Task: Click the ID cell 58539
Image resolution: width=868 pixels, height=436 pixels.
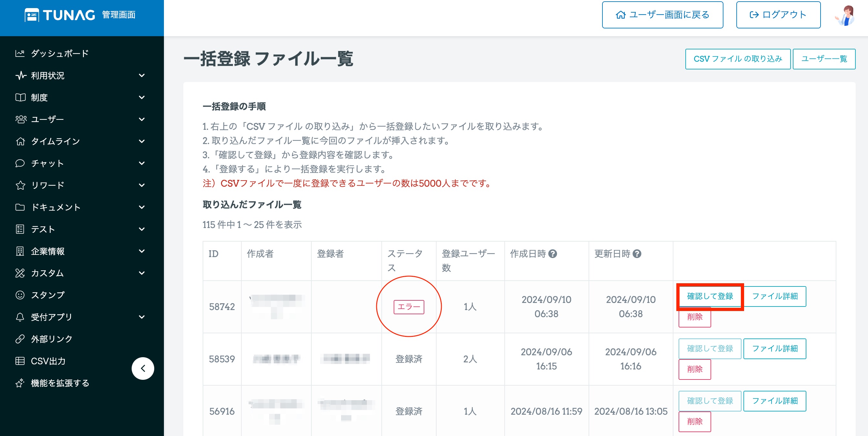Action: tap(222, 359)
